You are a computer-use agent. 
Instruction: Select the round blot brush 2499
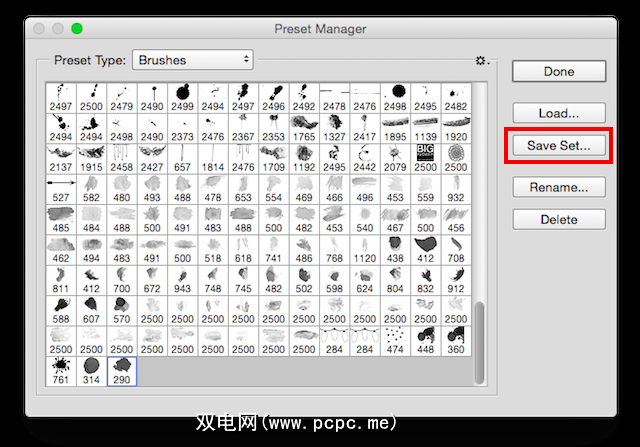(182, 98)
